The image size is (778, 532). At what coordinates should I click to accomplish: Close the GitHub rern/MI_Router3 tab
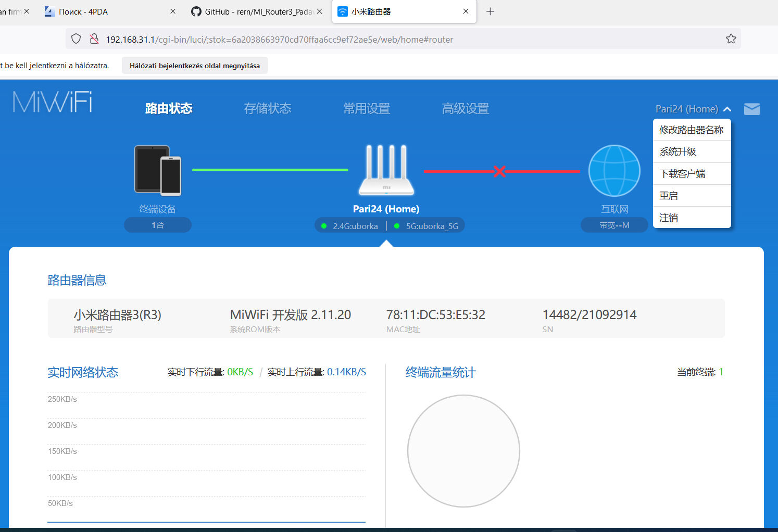[x=319, y=11]
